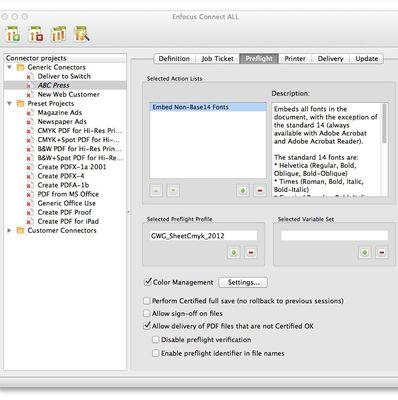Add a variable set with green plus
The image size is (398, 400).
pos(364,253)
